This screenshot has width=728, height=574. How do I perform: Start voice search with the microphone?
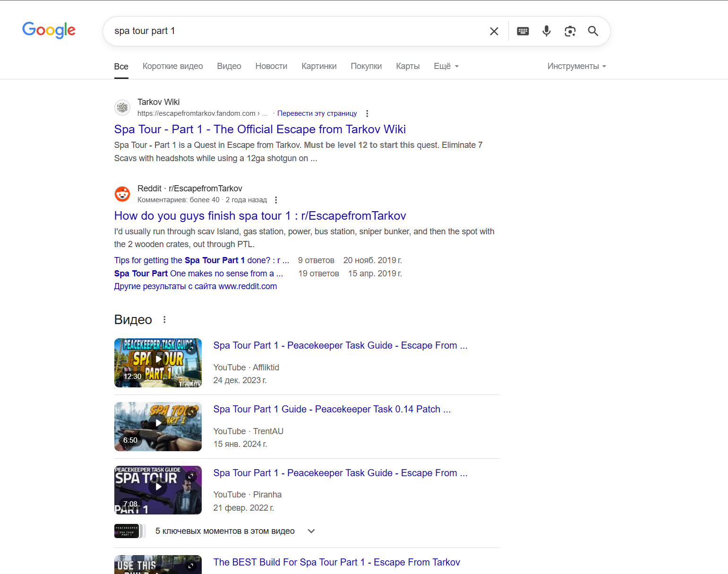tap(547, 31)
